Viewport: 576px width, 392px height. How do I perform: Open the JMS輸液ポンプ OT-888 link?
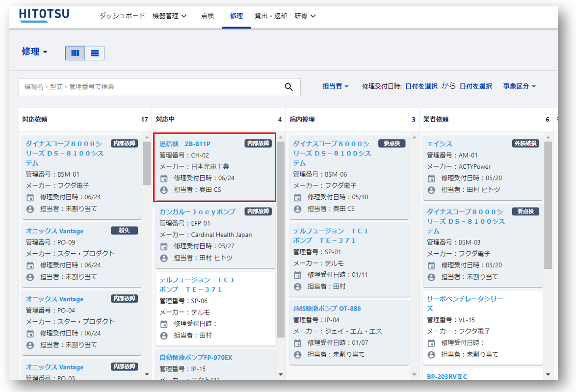(x=327, y=308)
